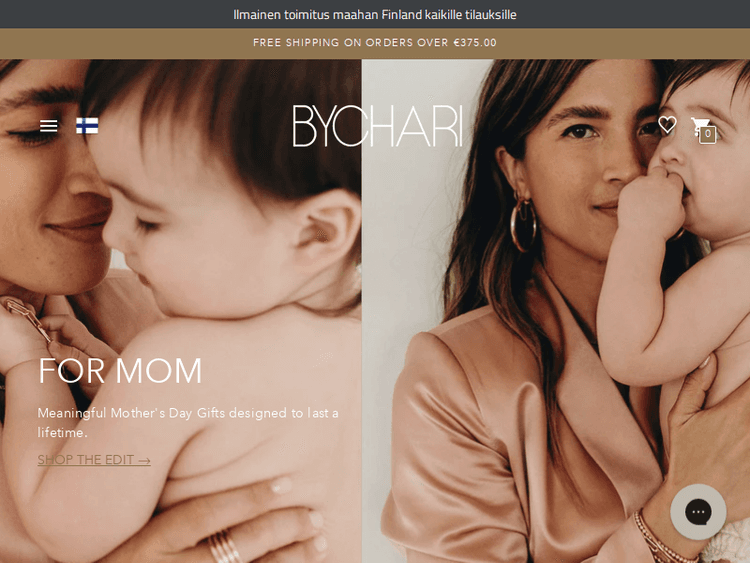Follow the SHOP THE EDIT link
This screenshot has width=750, height=563.
tap(94, 460)
